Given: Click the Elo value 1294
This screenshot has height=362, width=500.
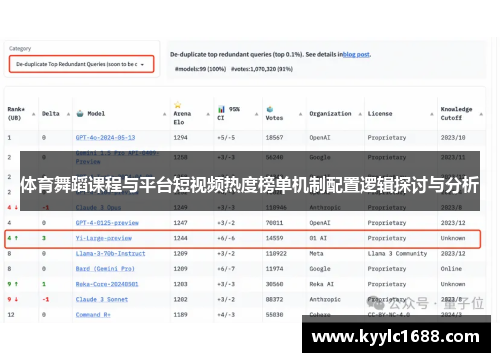Looking at the screenshot, I should (x=180, y=138).
